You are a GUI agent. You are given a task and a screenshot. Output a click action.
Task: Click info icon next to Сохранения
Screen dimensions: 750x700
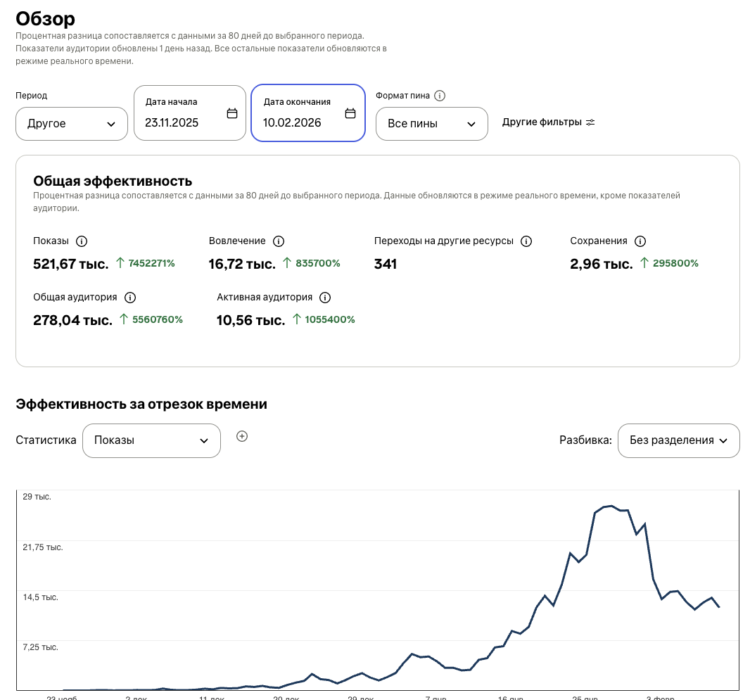(640, 241)
